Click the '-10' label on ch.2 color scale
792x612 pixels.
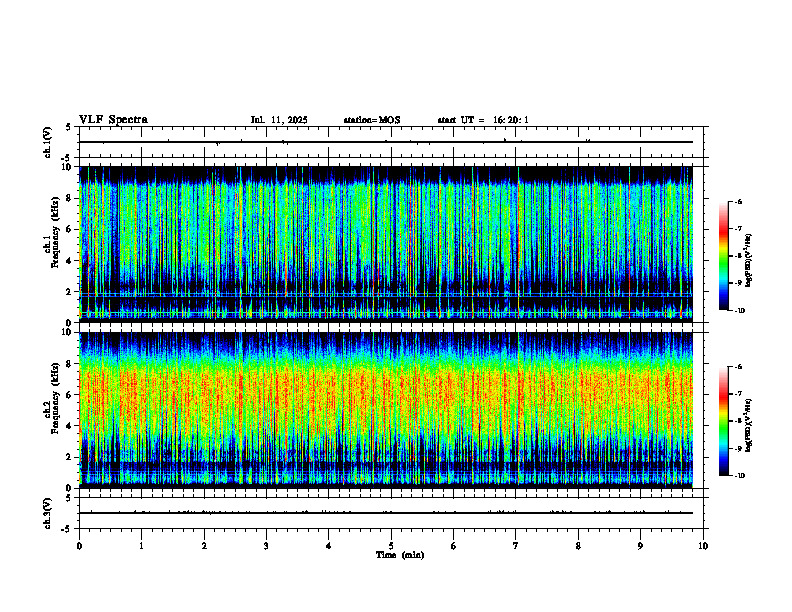739,476
